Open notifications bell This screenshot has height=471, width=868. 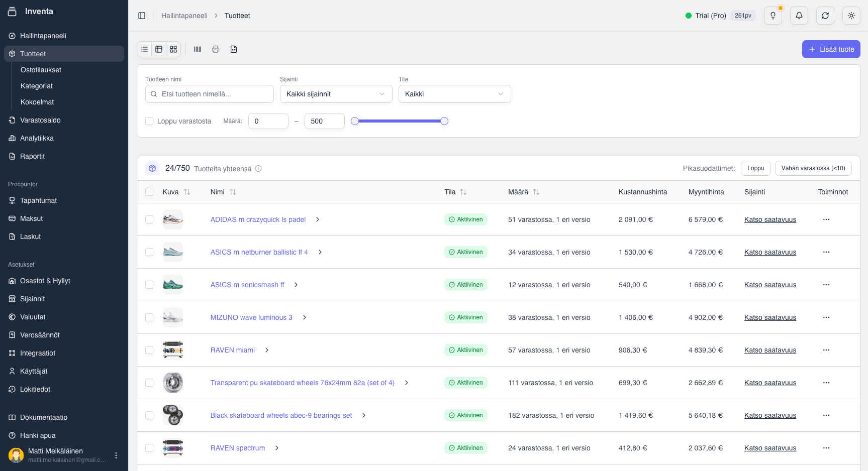pos(799,16)
